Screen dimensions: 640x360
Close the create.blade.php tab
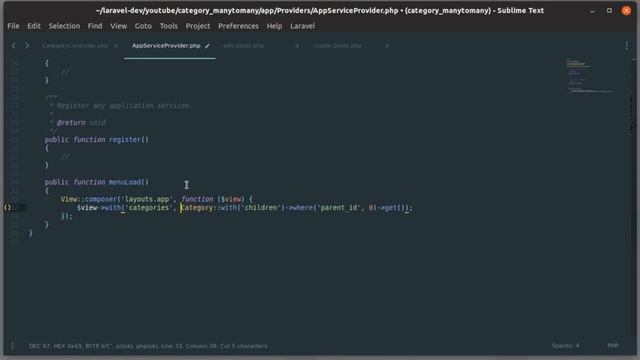coord(387,46)
